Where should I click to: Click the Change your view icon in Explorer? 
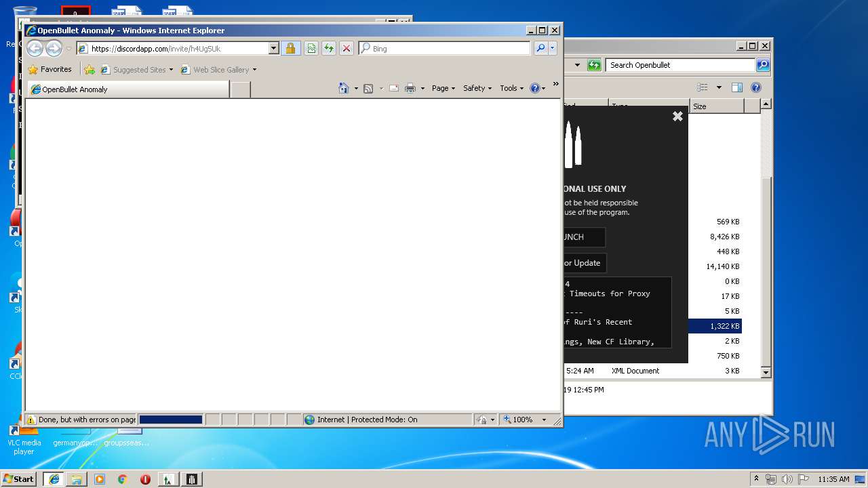pyautogui.click(x=703, y=87)
